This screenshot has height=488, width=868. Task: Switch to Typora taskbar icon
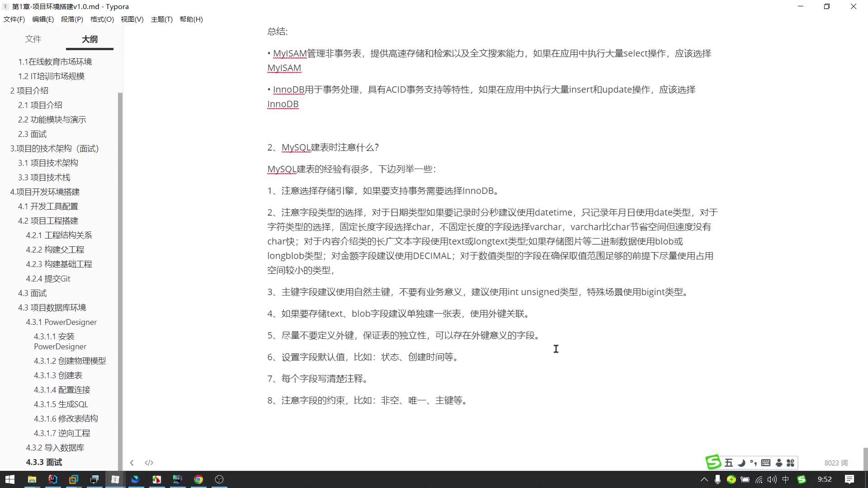click(x=115, y=479)
